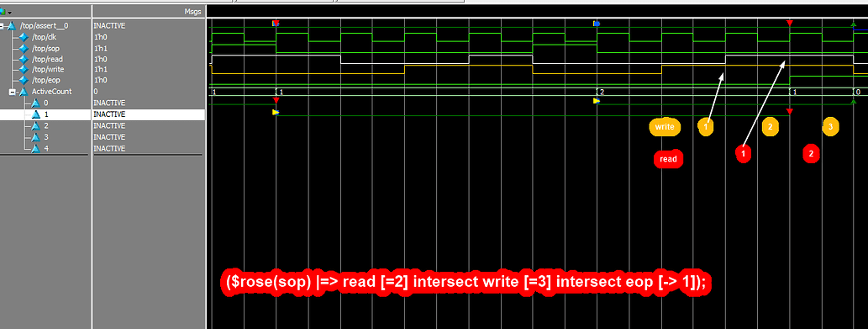868x329 pixels.
Task: Select thread 0 triangle icon under ActiveCount
Action: [x=35, y=103]
